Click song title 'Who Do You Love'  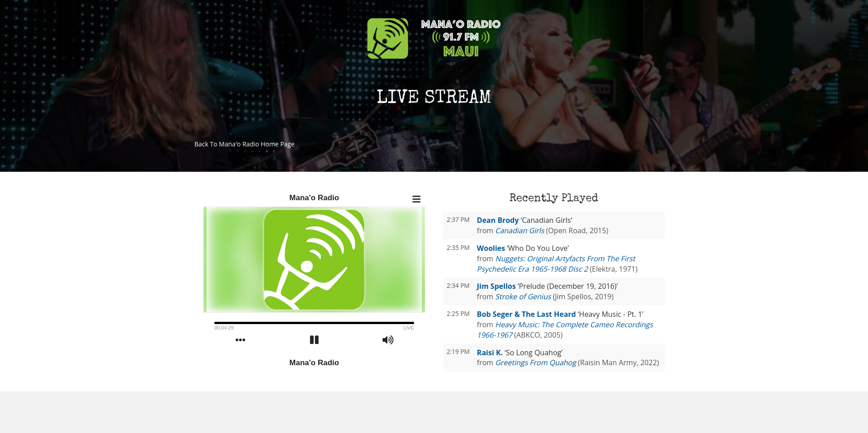click(x=538, y=248)
